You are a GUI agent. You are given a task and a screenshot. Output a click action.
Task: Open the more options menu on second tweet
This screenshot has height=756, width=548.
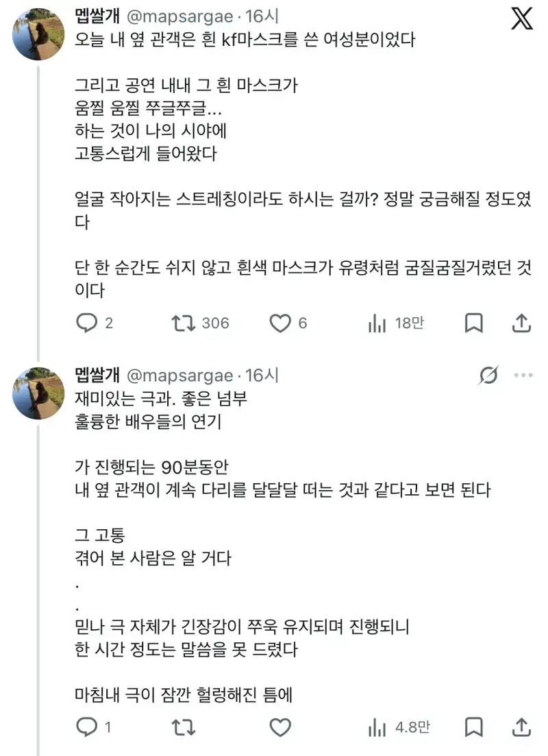click(x=523, y=375)
